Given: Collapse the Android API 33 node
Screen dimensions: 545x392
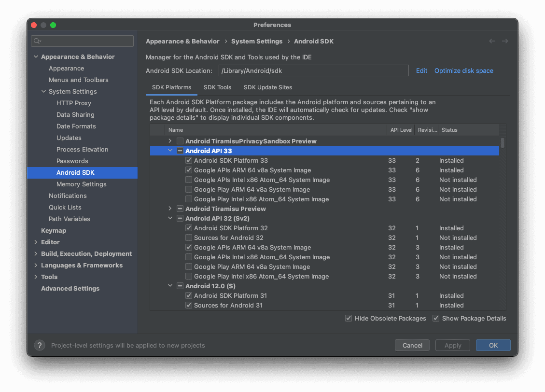Looking at the screenshot, I should [170, 151].
